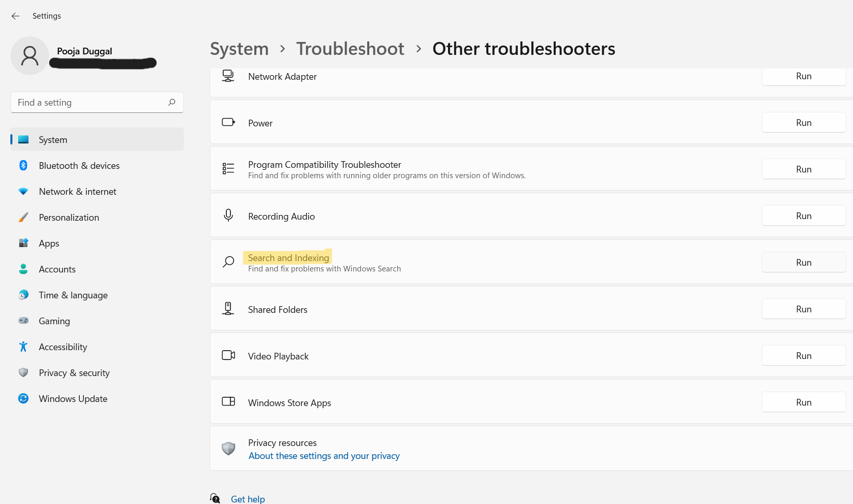Screen dimensions: 853x504
Task: Click the Privacy & security shield icon
Action: [x=23, y=372]
